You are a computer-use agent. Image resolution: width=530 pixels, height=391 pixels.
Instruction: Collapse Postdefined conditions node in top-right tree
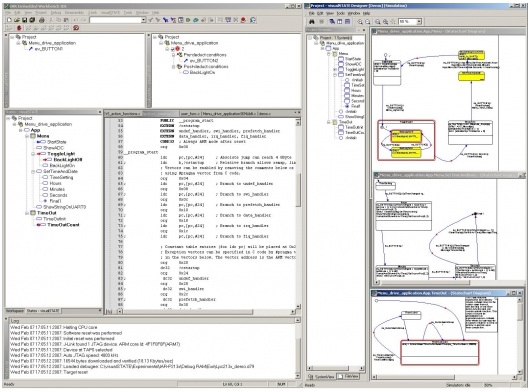tap(173, 67)
